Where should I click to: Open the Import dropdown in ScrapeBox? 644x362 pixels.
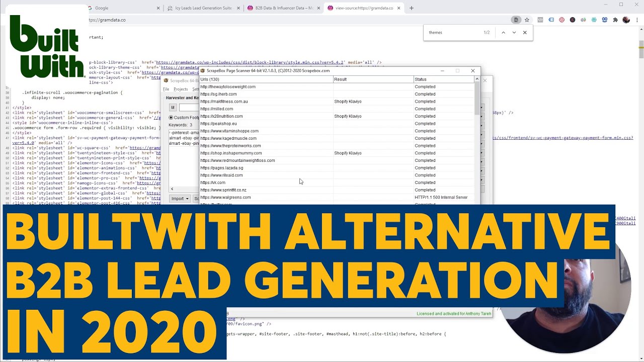180,199
